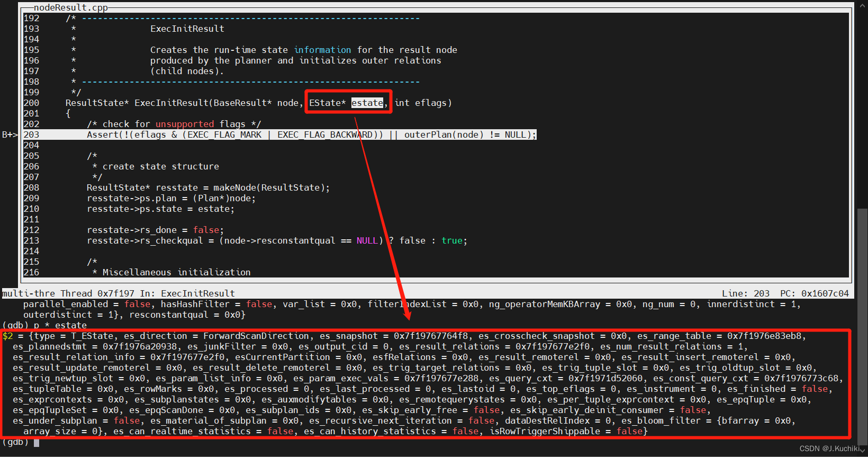Click the 'unsupported' word in line 202
This screenshot has width=868, height=457.
185,124
